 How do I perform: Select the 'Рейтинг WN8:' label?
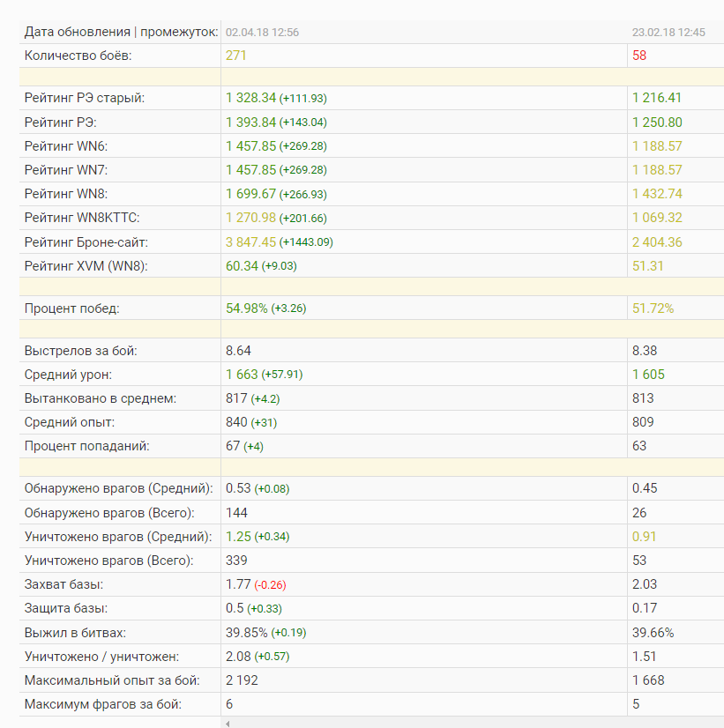click(66, 194)
